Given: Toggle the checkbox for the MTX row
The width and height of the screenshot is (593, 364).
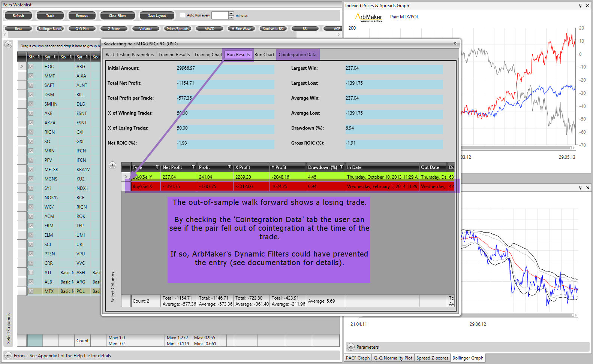Looking at the screenshot, I should (31, 291).
